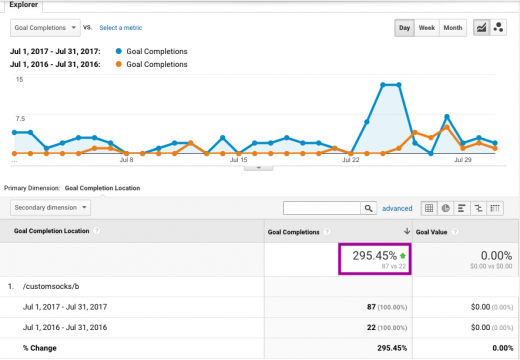520x360 pixels.
Task: Open the Goal Completions metric dropdown
Action: pyautogui.click(x=45, y=28)
